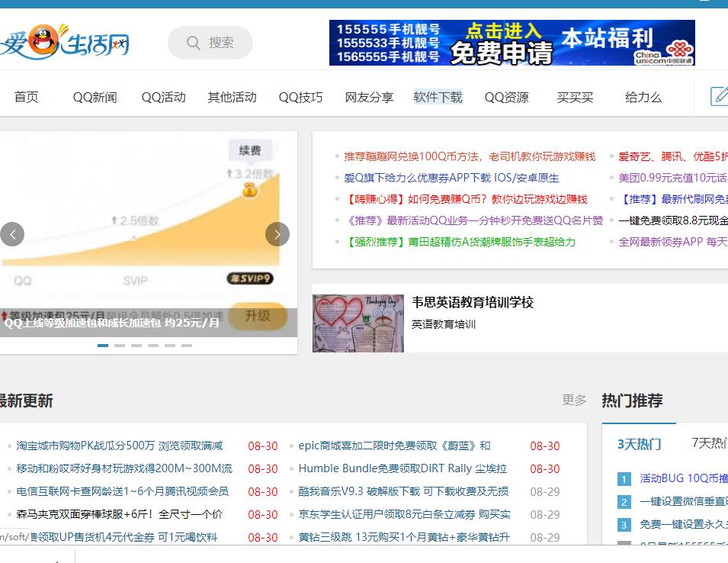This screenshot has height=563, width=728.
Task: Open the 软件下载 navigation menu
Action: click(438, 97)
